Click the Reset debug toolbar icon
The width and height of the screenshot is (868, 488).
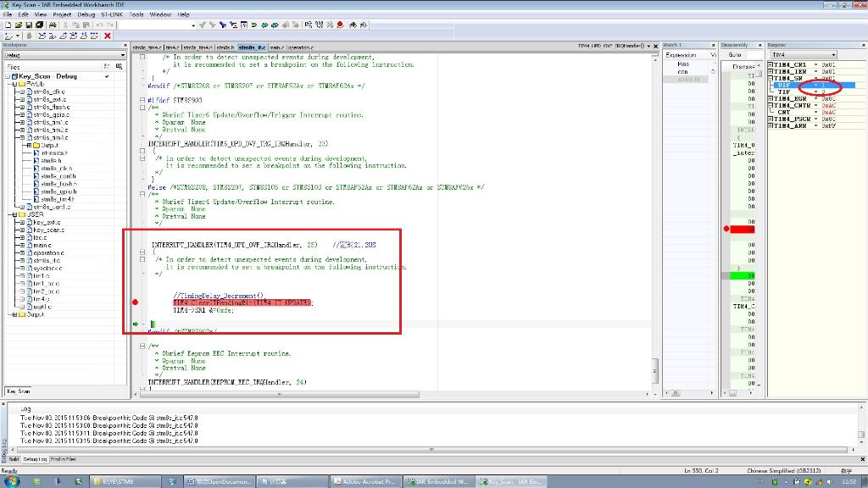point(8,36)
